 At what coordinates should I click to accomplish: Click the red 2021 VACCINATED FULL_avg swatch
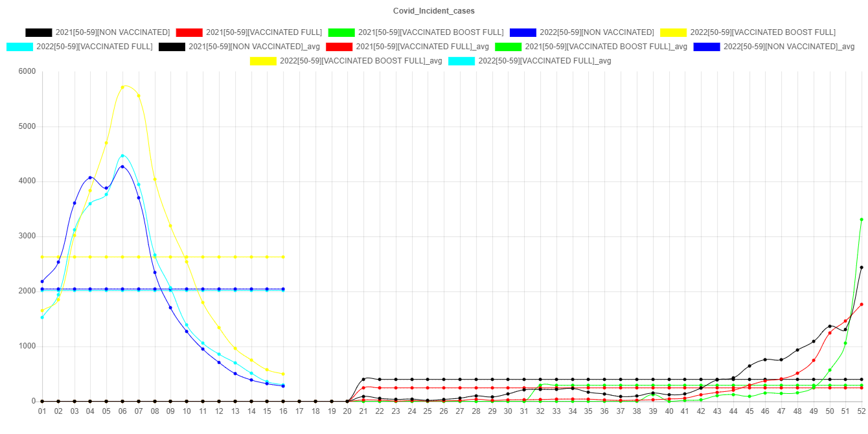coord(339,47)
